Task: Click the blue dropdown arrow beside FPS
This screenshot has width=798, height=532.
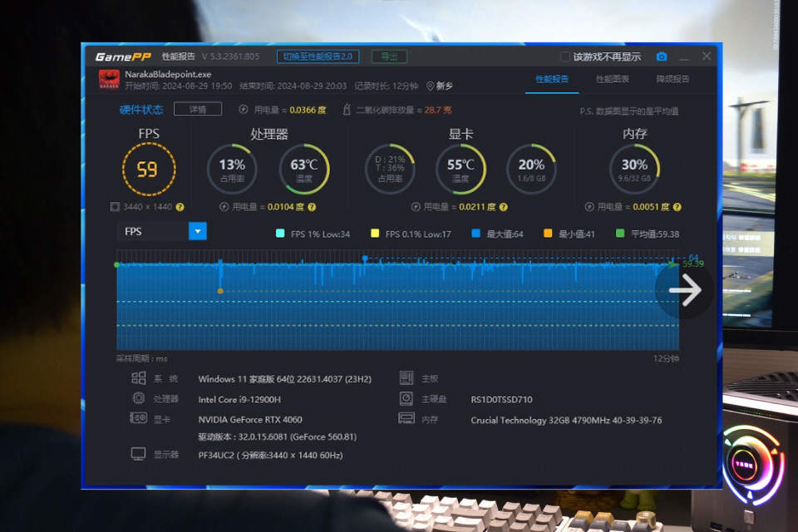Action: tap(198, 231)
